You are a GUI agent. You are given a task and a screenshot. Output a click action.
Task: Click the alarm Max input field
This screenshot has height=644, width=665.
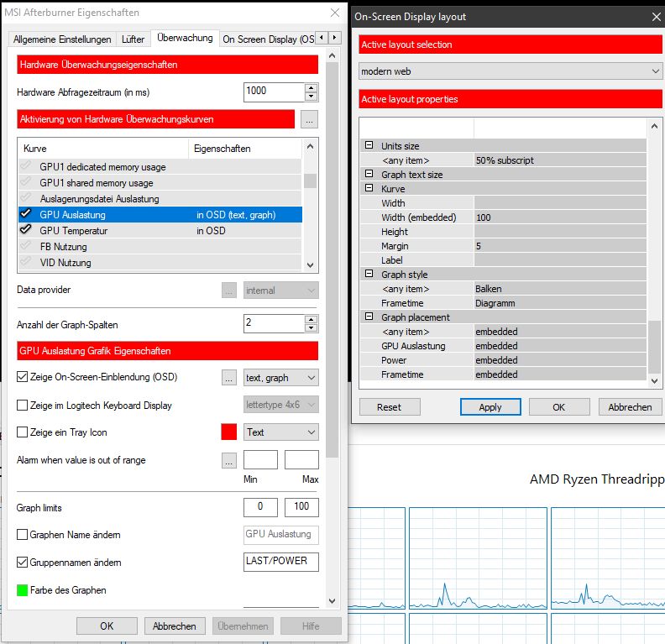(301, 459)
